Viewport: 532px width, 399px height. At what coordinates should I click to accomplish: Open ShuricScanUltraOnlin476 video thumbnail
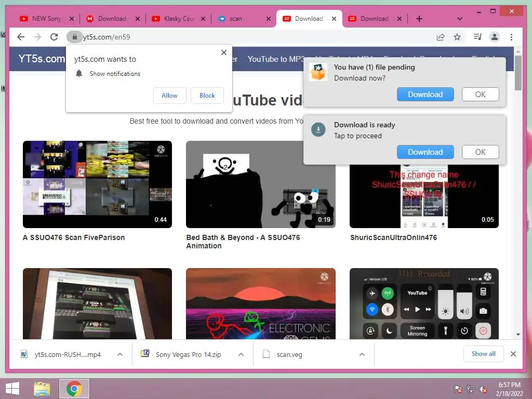click(424, 196)
